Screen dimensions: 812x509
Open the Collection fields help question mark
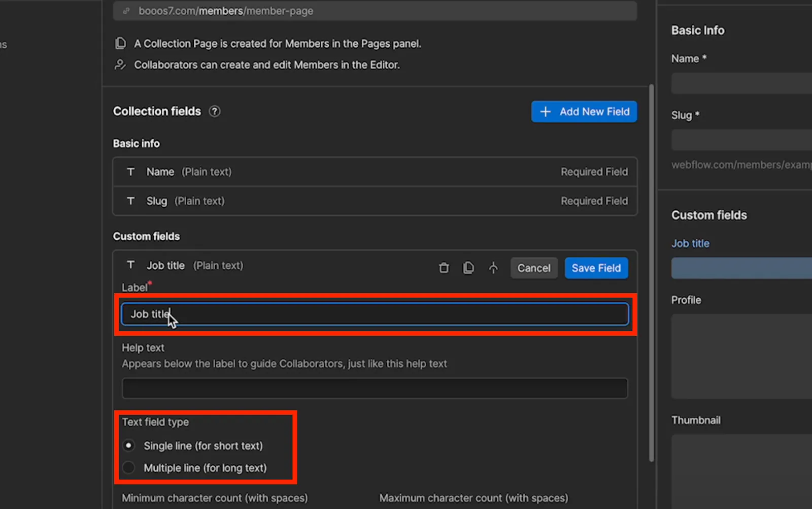click(215, 111)
